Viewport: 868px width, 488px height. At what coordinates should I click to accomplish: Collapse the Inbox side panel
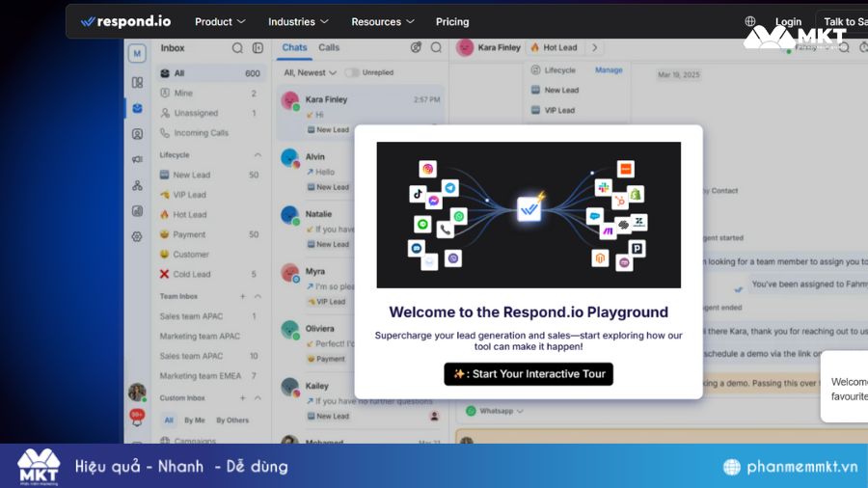click(x=258, y=48)
